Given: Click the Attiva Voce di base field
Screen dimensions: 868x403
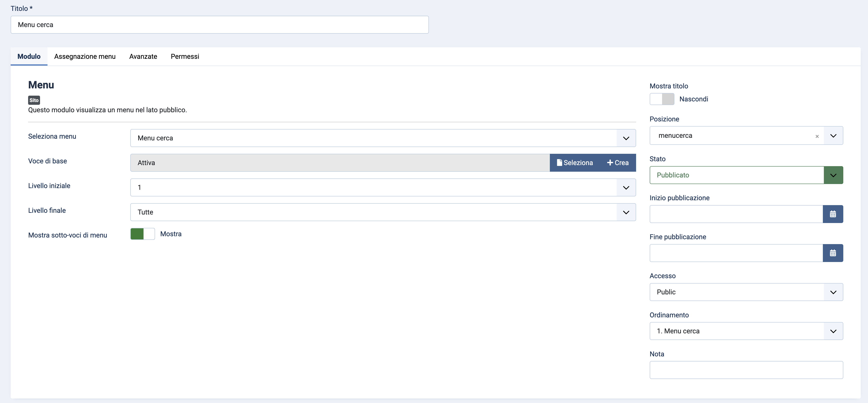Looking at the screenshot, I should tap(340, 163).
